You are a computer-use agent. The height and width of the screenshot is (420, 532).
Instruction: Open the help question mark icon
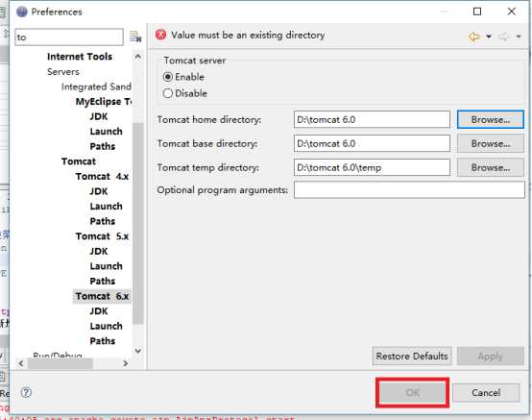[x=26, y=392]
